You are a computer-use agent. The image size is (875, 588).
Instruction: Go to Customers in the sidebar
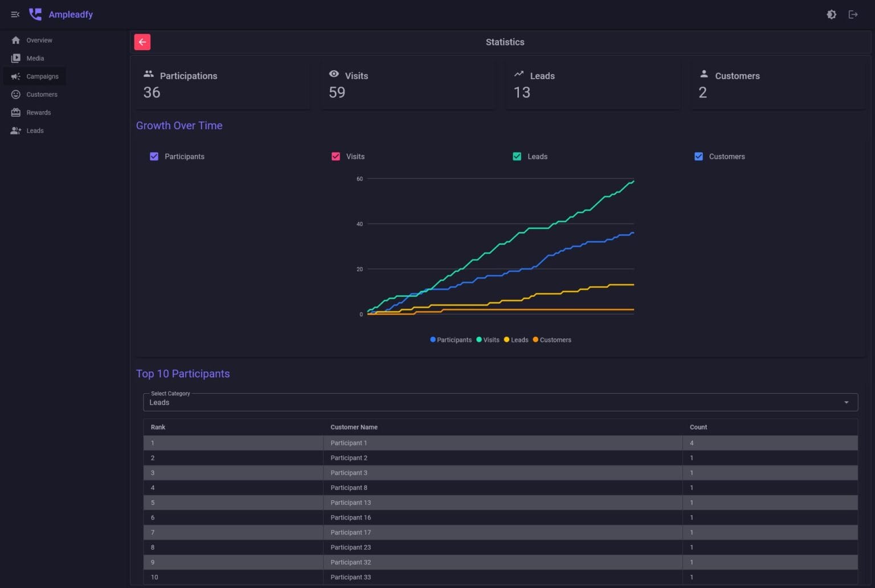click(x=42, y=95)
